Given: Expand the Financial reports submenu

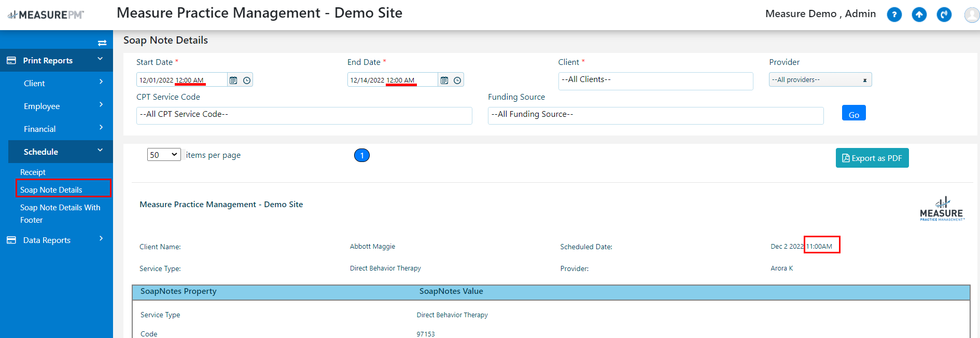Looking at the screenshot, I should [x=101, y=128].
